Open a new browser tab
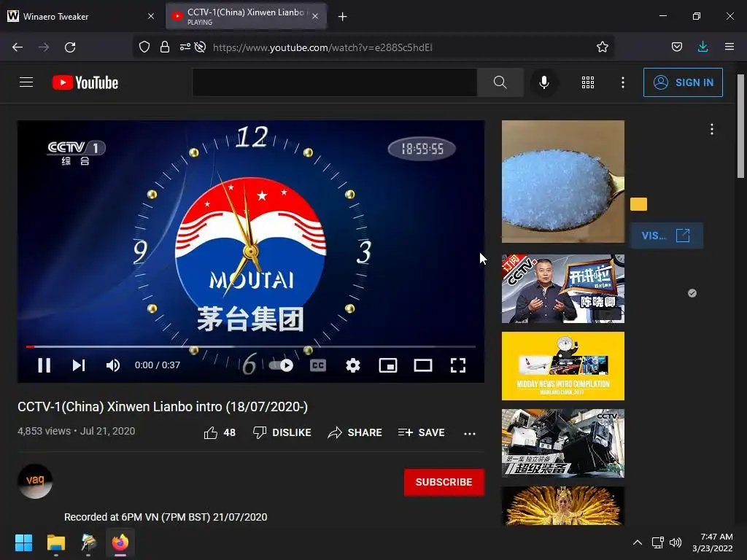 [342, 17]
